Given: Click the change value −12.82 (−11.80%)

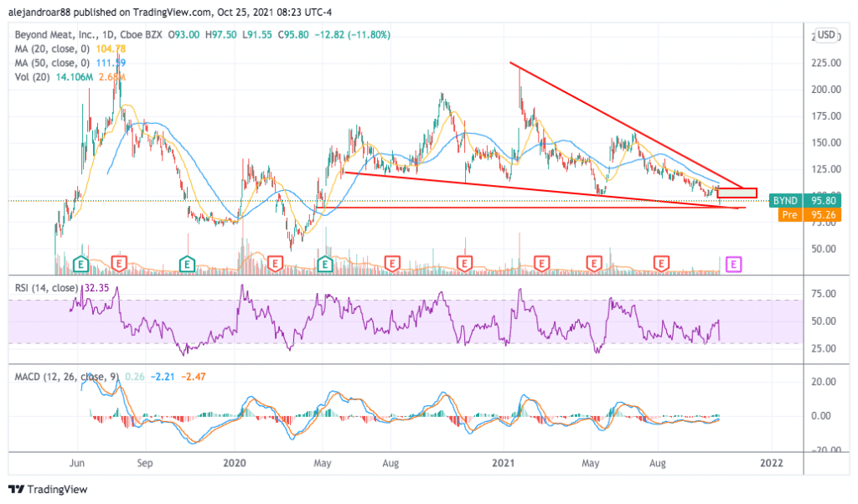Looking at the screenshot, I should point(352,34).
